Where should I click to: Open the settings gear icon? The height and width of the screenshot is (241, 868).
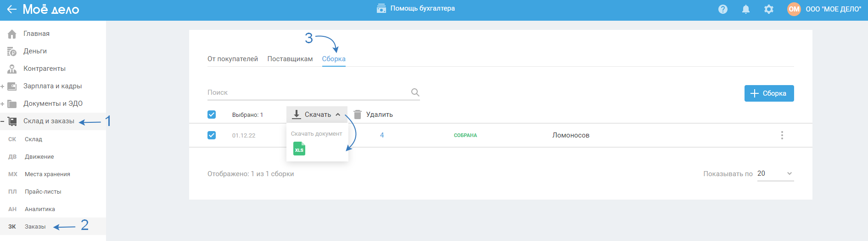[769, 9]
